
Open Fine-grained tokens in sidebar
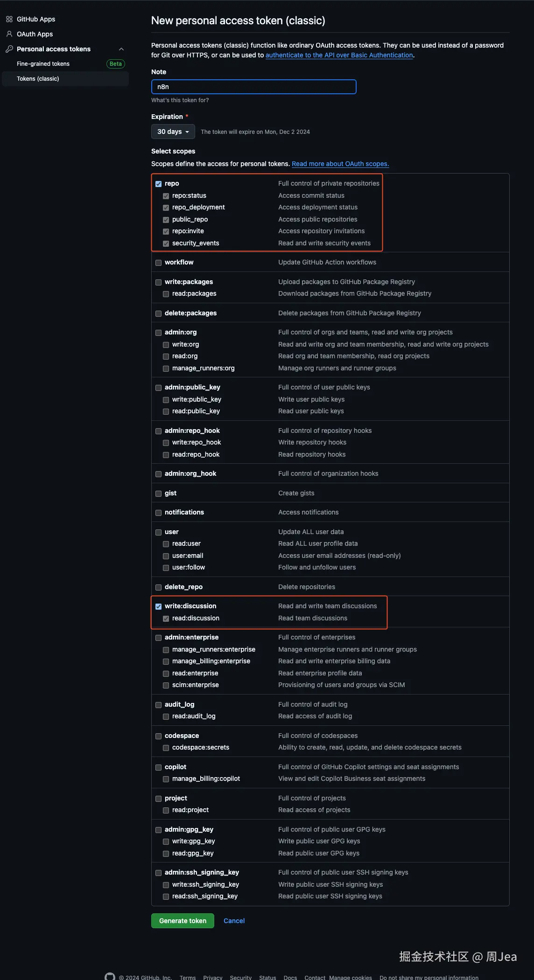point(43,64)
